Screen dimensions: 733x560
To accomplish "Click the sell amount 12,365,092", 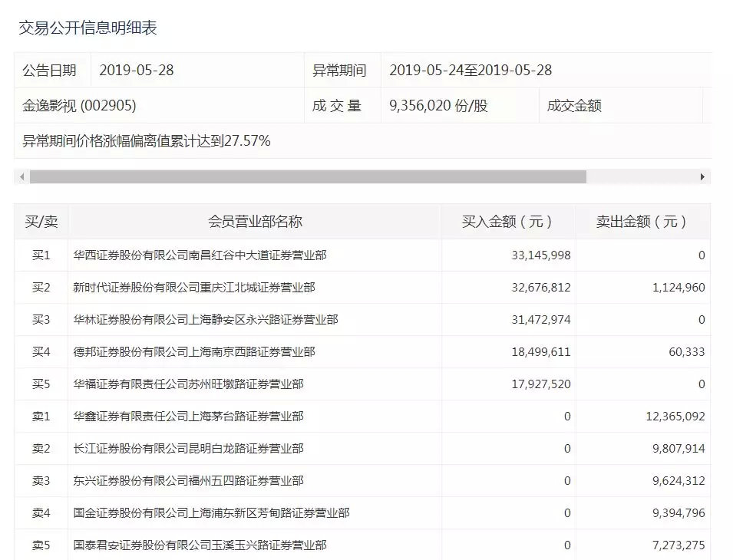I will [x=675, y=417].
